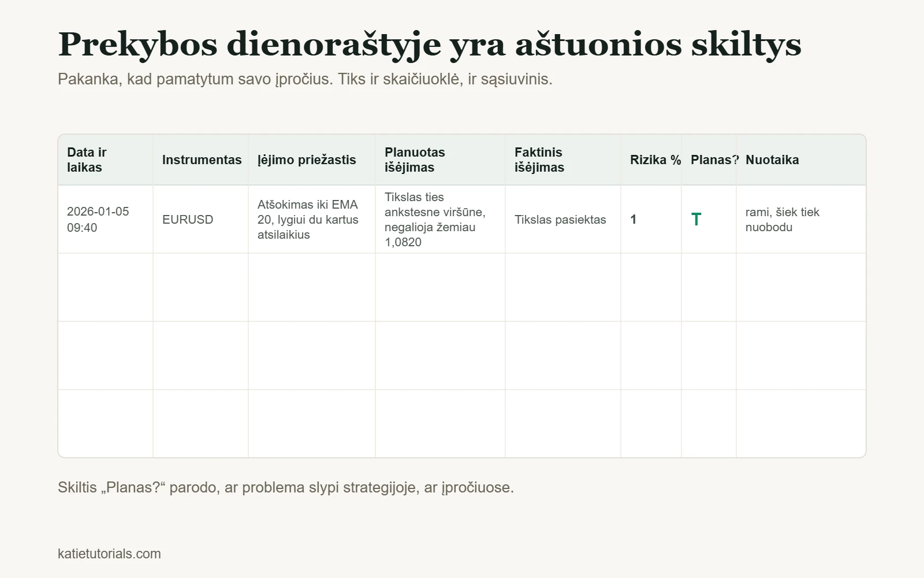Click the 'Tikslas pasiektas' cell
924x578 pixels.
coord(563,220)
